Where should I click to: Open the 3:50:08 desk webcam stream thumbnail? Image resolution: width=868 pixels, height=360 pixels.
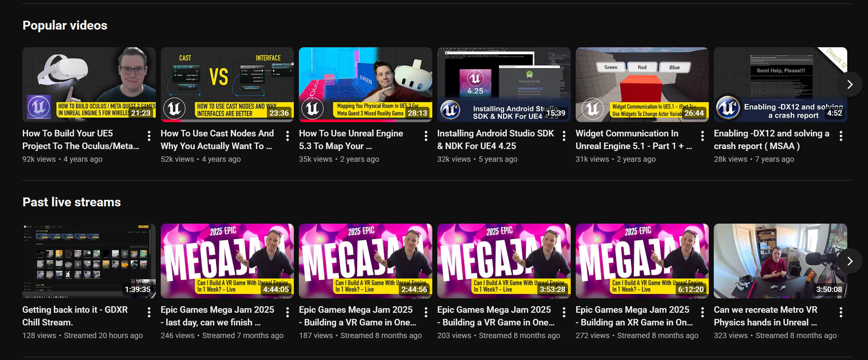click(780, 261)
